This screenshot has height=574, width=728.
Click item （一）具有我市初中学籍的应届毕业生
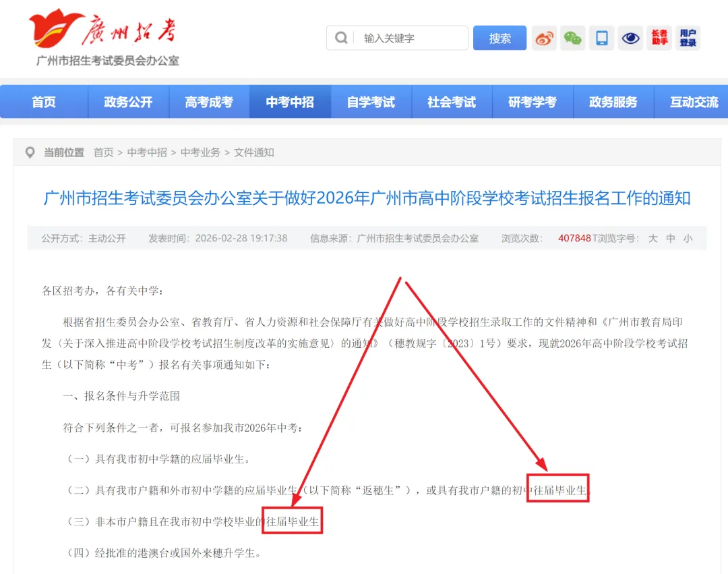(158, 459)
